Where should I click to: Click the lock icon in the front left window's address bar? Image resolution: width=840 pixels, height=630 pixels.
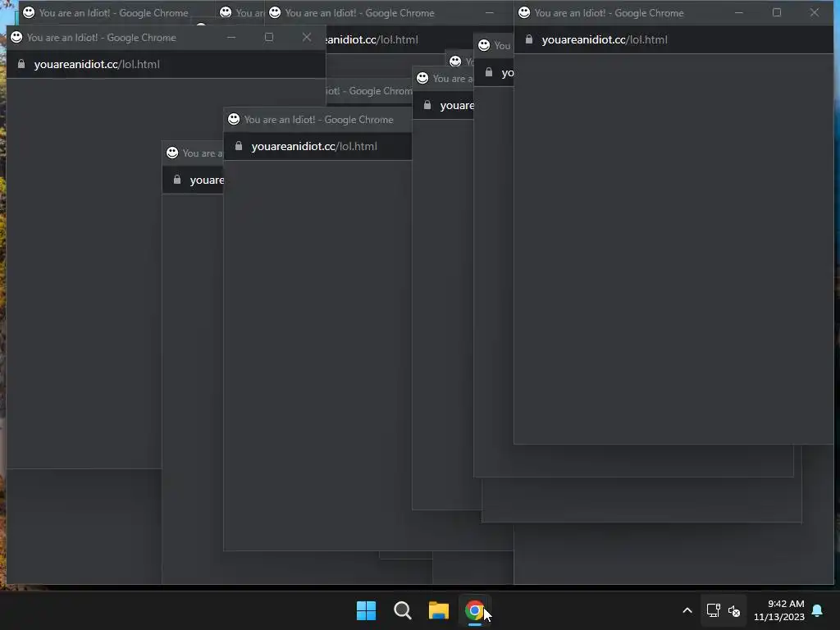21,64
